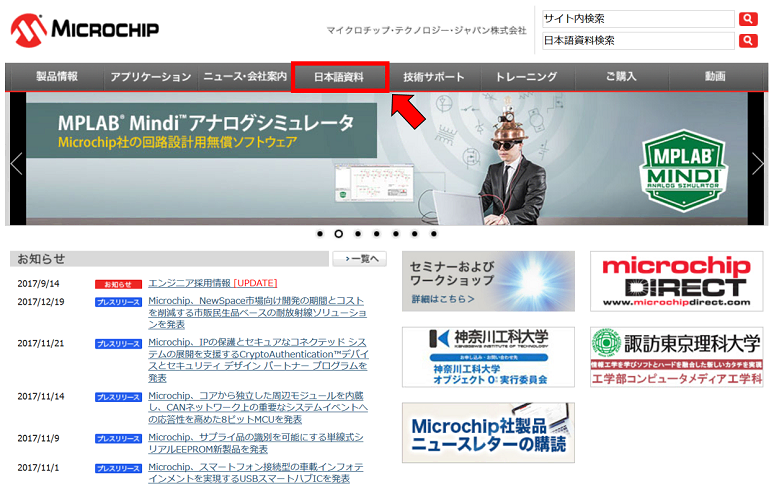Click the MPLAB MINDI green badge logo
The image size is (774, 488).
(x=684, y=171)
